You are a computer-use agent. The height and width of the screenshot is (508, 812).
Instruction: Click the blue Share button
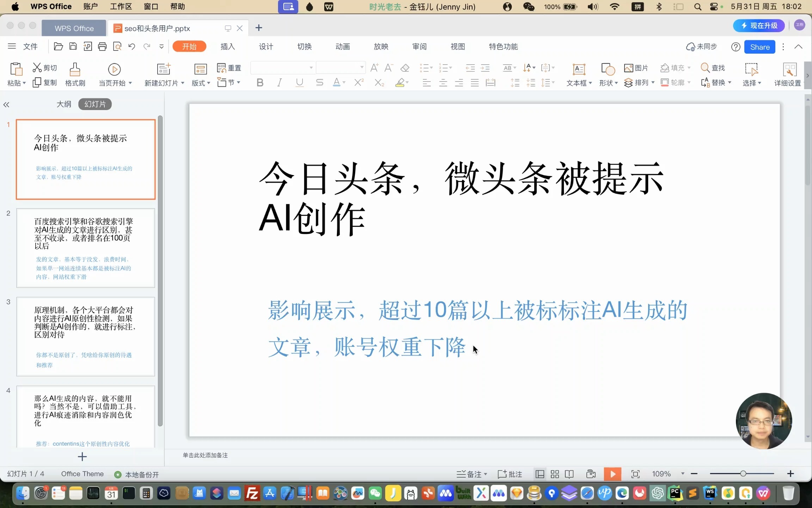tap(760, 47)
